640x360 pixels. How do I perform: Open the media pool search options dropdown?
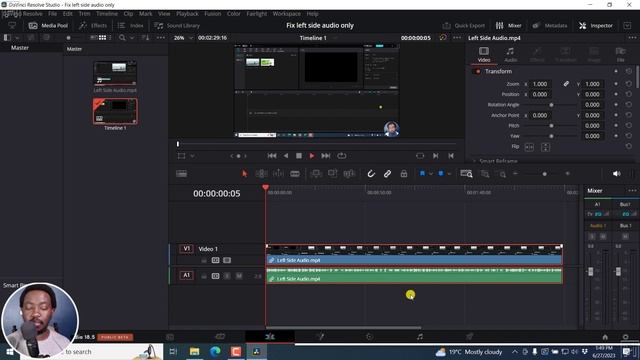tap(132, 38)
